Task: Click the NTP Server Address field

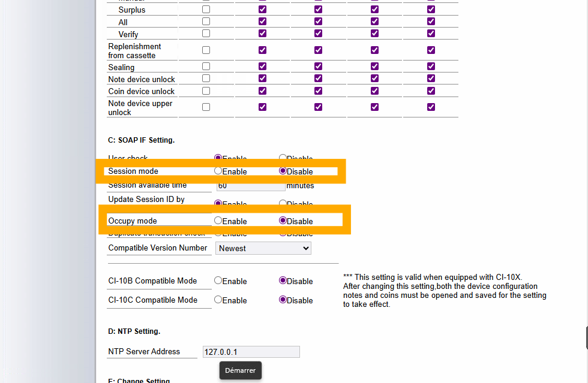Action: [x=251, y=352]
